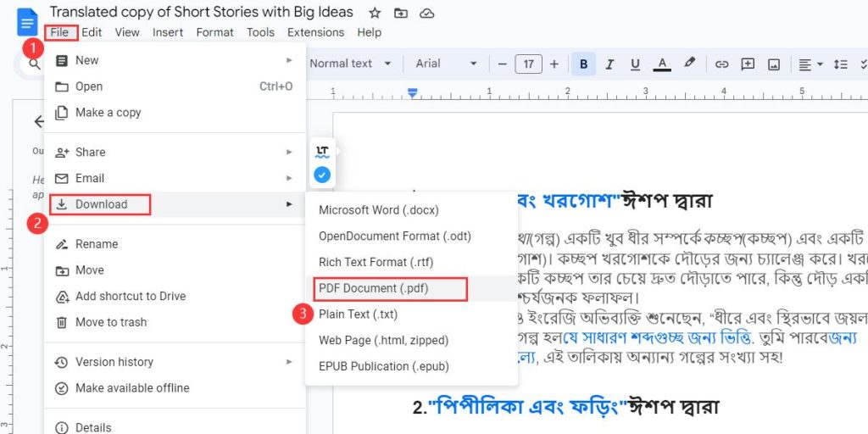Open the highlight color pen tool

pos(689,63)
